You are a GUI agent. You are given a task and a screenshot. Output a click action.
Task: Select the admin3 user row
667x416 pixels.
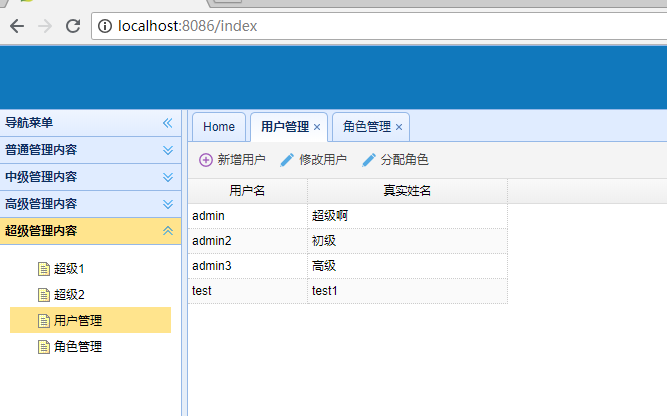tap(348, 266)
